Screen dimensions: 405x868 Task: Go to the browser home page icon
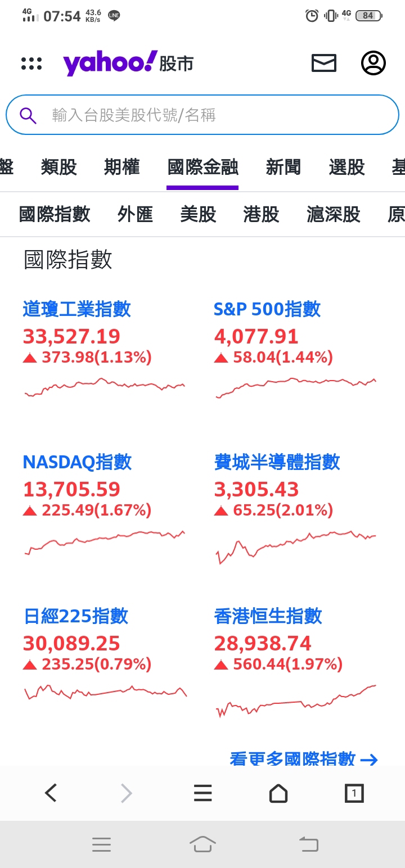point(278,793)
